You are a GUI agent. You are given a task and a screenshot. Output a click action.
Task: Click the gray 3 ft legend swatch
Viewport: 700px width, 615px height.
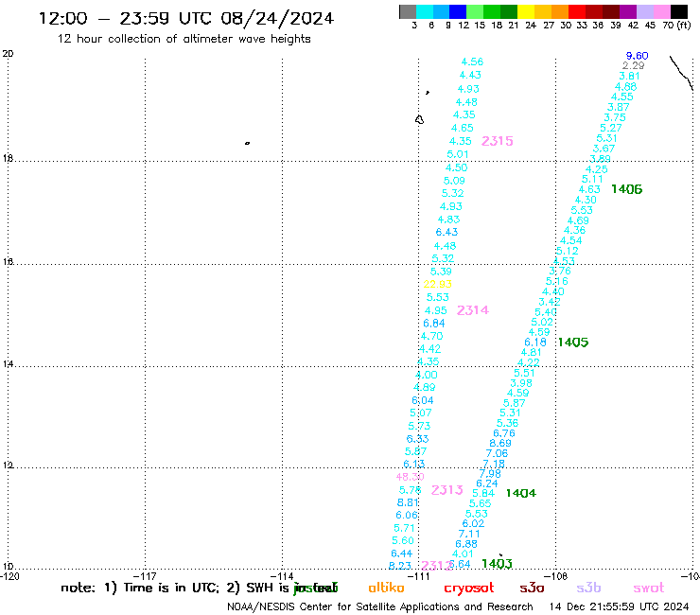point(408,11)
